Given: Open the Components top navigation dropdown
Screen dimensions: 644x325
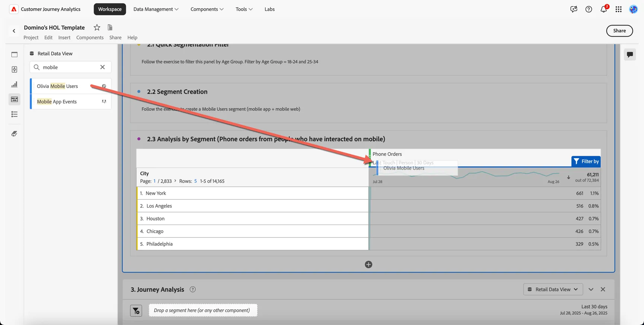Looking at the screenshot, I should [x=207, y=9].
